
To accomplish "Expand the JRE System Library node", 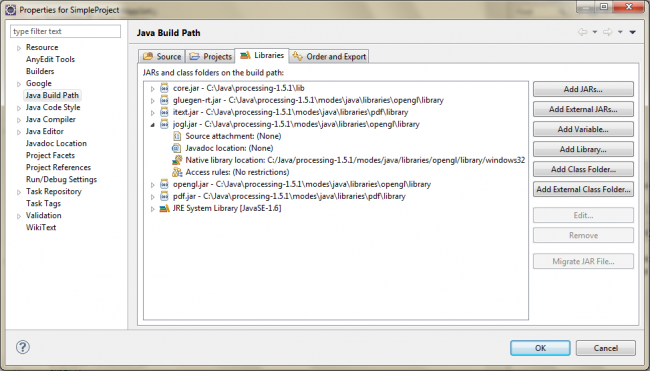I will point(153,209).
